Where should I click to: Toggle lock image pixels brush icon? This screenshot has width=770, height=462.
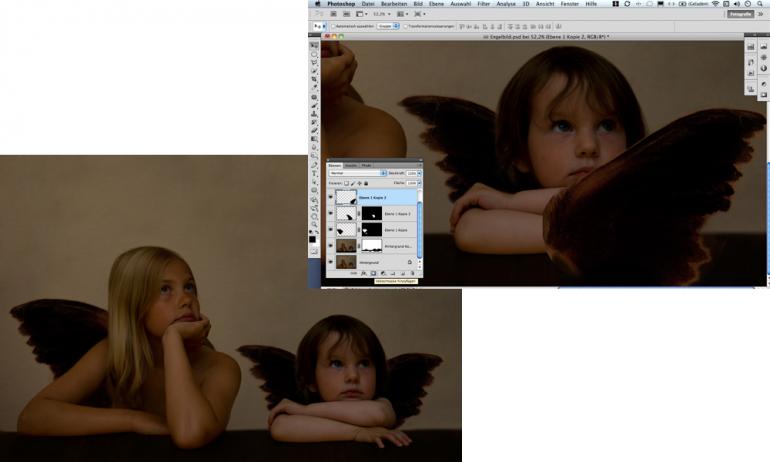click(x=353, y=183)
